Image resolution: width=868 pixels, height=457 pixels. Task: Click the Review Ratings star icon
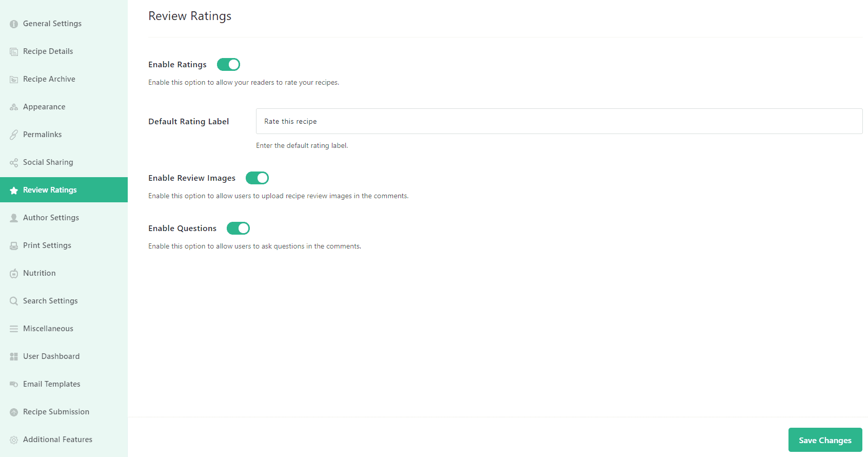pos(14,191)
